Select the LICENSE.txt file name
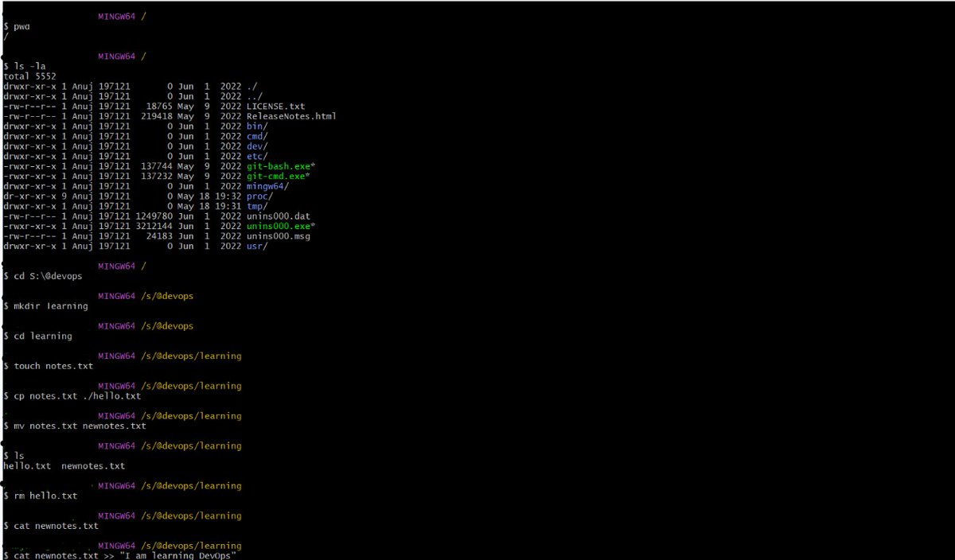The width and height of the screenshot is (955, 560). tap(275, 106)
